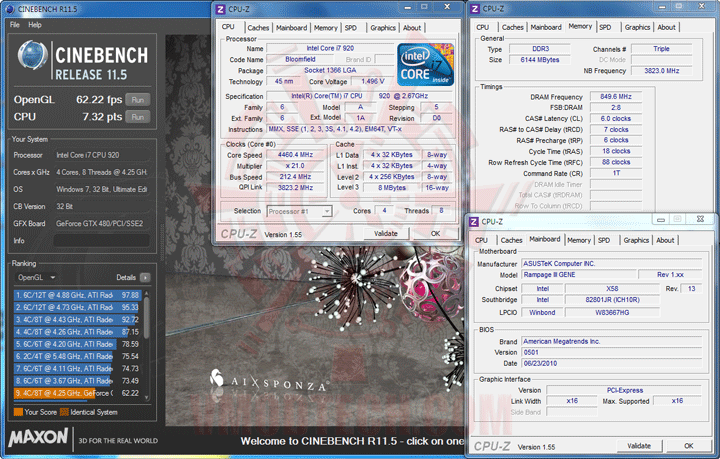Open Processor #1 selection dropdown
720x459 pixels.
click(x=299, y=211)
